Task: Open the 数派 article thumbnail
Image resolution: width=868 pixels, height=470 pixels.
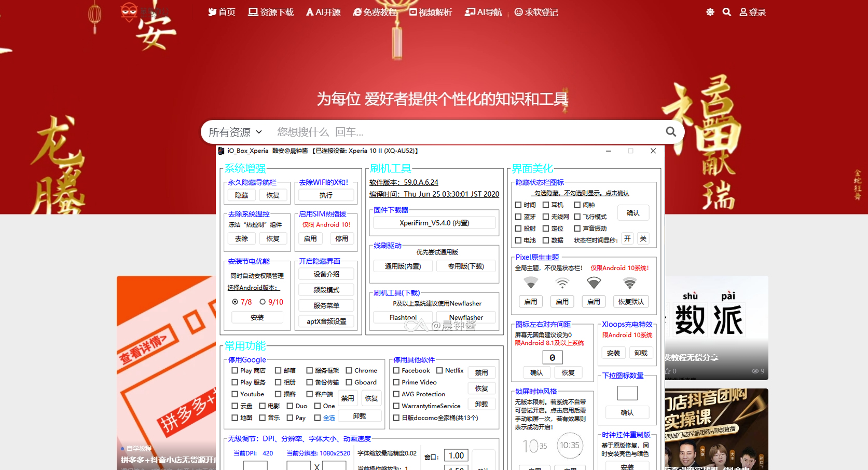Action: point(717,328)
